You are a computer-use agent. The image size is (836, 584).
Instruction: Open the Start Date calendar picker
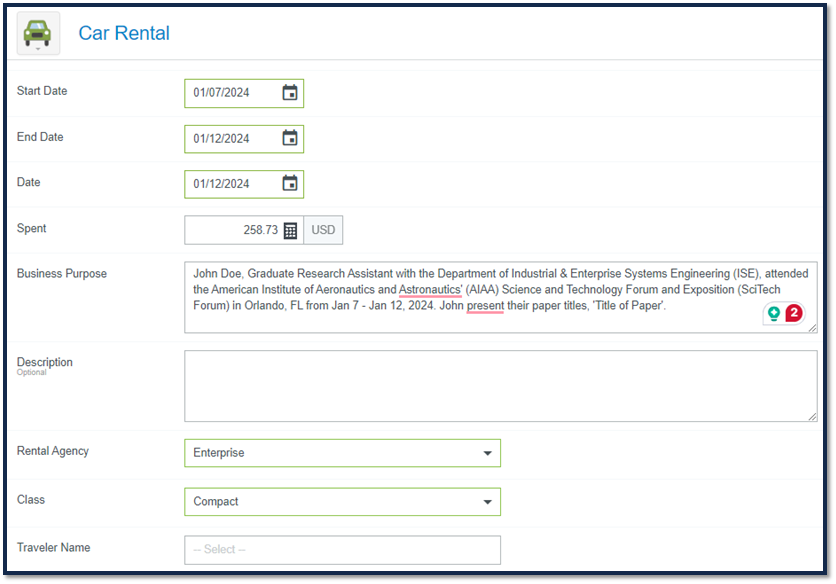click(290, 93)
